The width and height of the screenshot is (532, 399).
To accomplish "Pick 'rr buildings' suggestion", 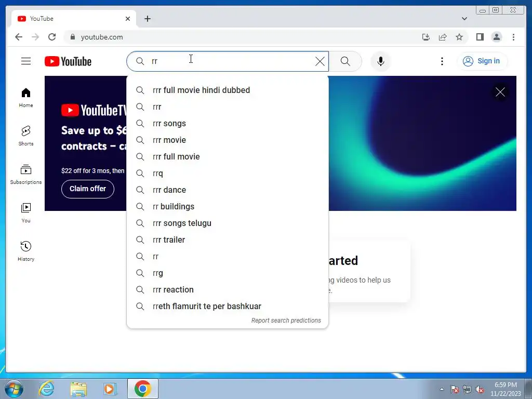I will 228,207.
